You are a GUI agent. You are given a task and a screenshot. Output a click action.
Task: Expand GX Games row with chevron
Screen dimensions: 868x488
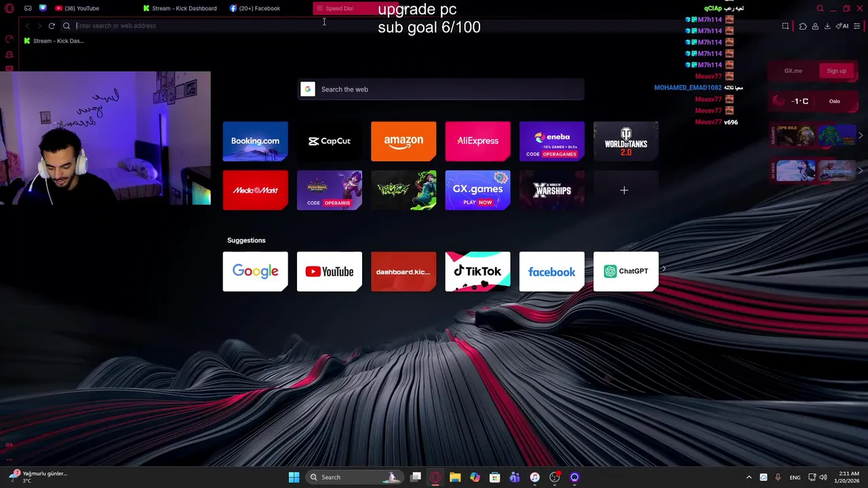coord(861,136)
